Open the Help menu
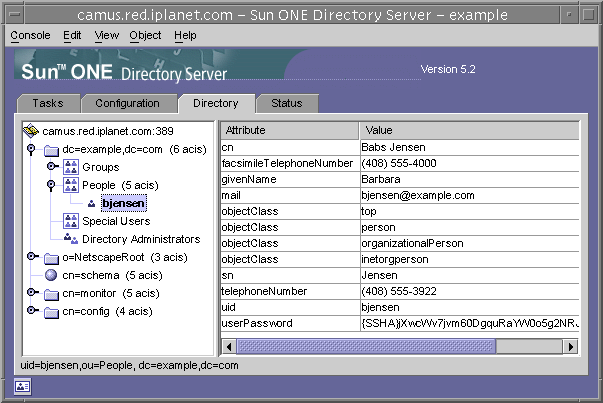This screenshot has width=603, height=403. tap(185, 35)
